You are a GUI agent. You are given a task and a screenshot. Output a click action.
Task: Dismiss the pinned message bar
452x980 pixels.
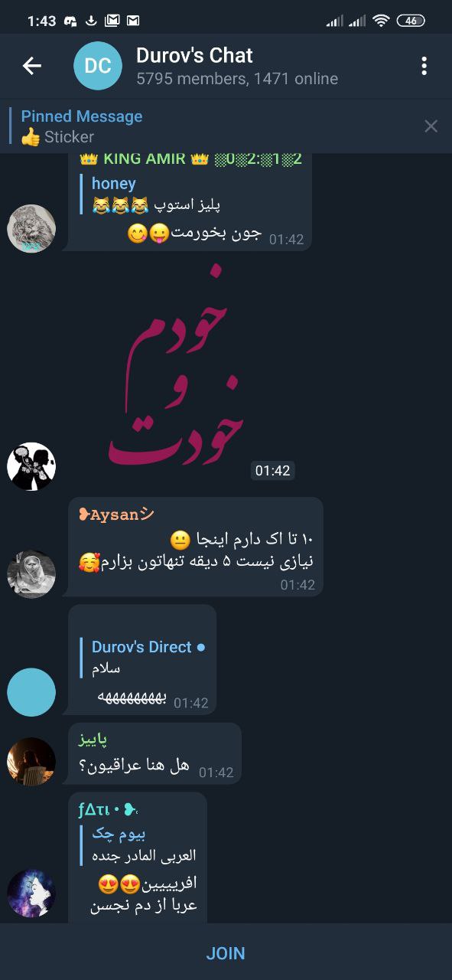click(x=431, y=126)
